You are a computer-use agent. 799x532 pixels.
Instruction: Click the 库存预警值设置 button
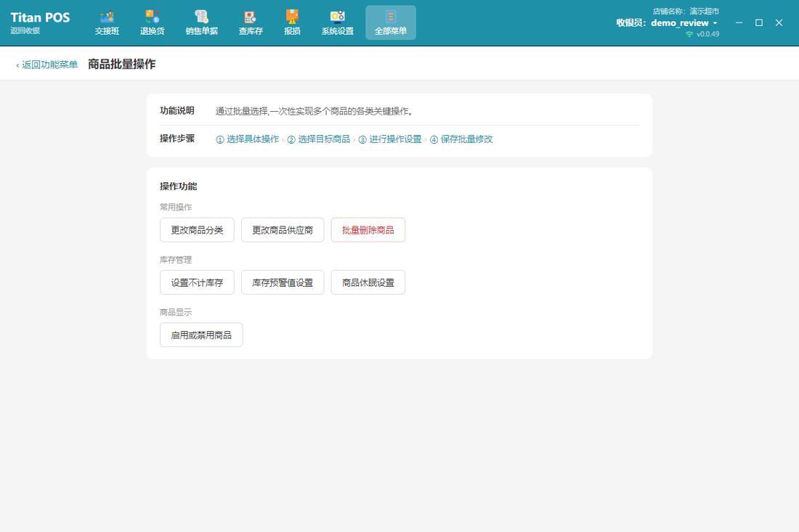pos(283,282)
